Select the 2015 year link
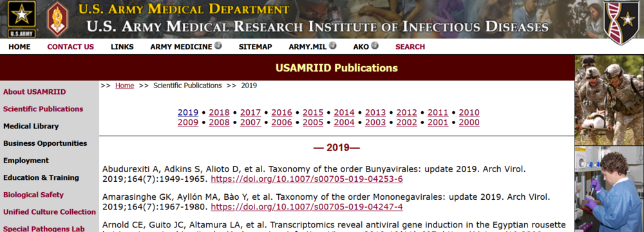Screen dimensions: 644x232 coord(313,112)
